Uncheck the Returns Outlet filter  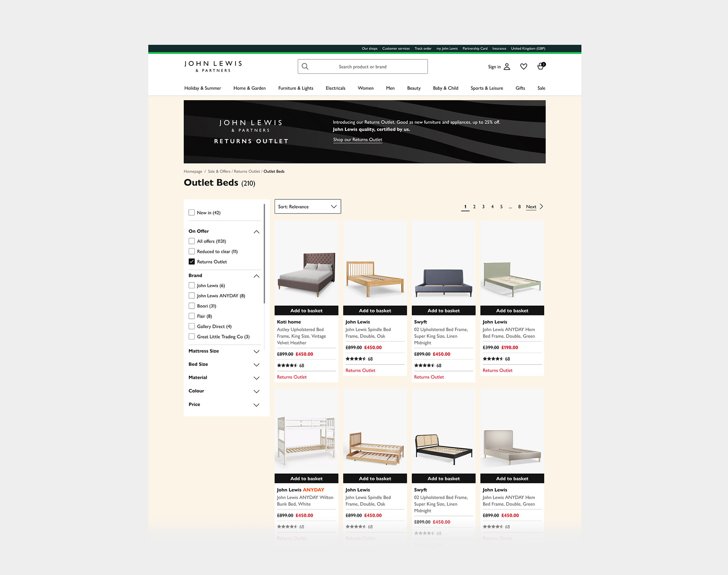(x=192, y=262)
